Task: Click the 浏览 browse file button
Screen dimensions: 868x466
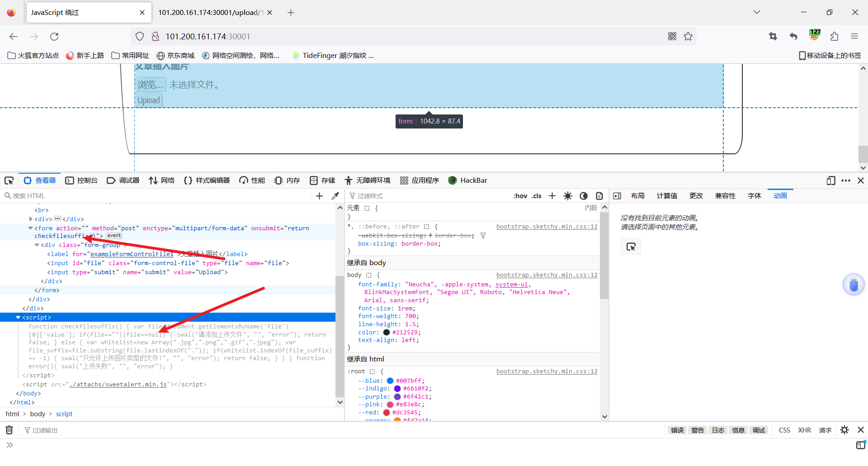Action: coord(151,85)
